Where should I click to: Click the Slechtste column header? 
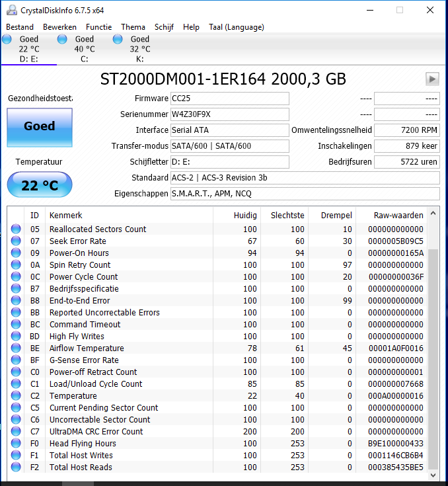(x=285, y=215)
